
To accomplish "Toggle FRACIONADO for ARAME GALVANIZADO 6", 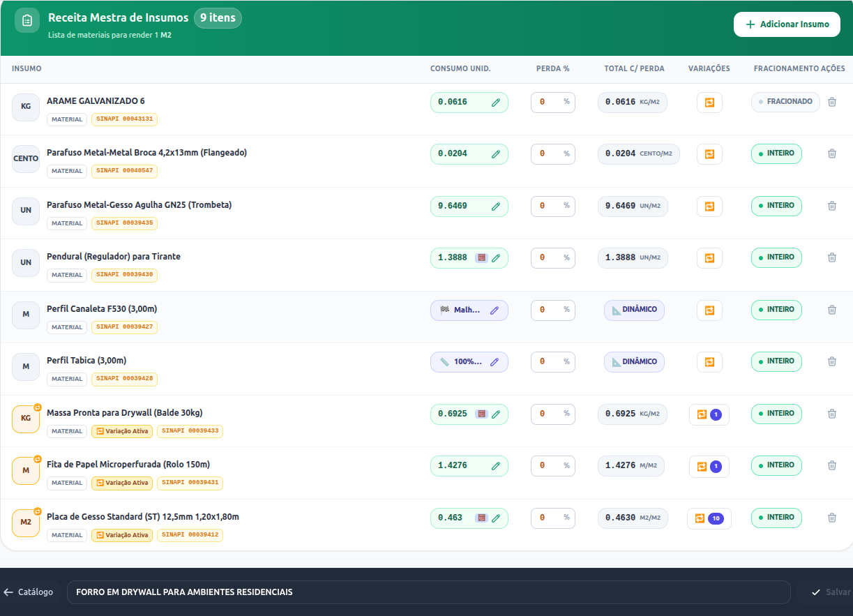I will pos(785,102).
